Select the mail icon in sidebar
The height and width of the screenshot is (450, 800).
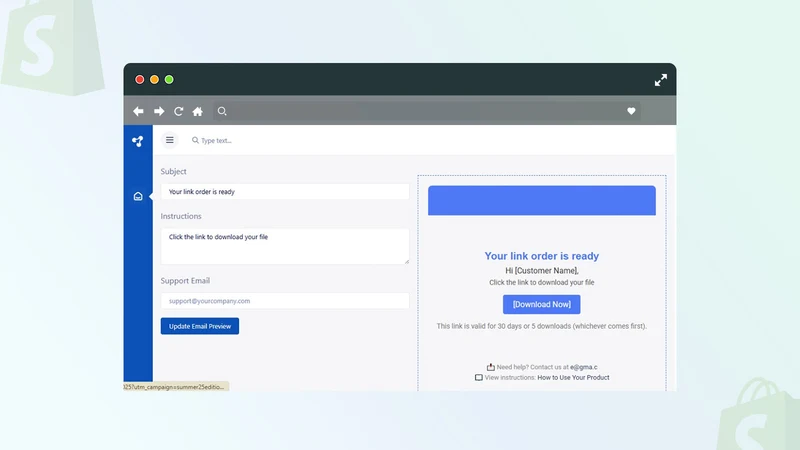click(x=138, y=196)
